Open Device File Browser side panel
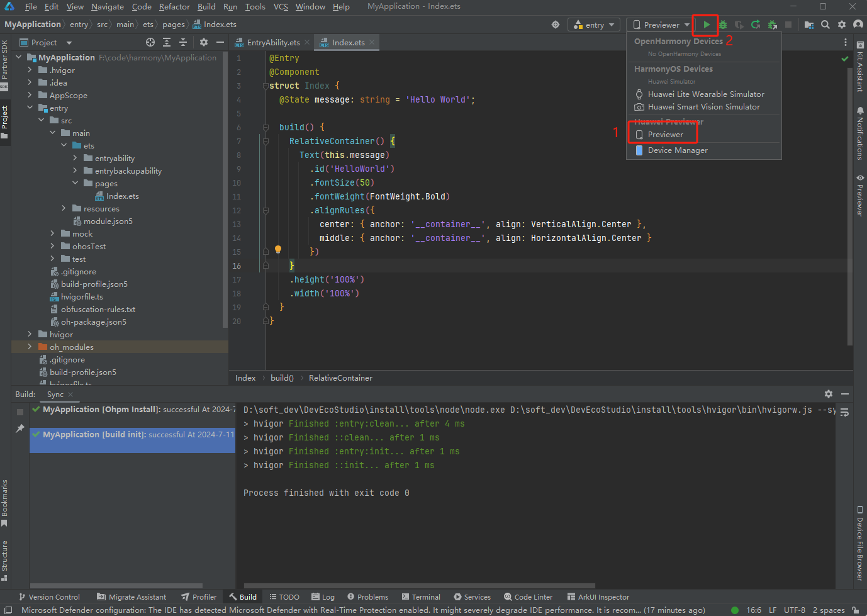867x616 pixels. (x=860, y=543)
